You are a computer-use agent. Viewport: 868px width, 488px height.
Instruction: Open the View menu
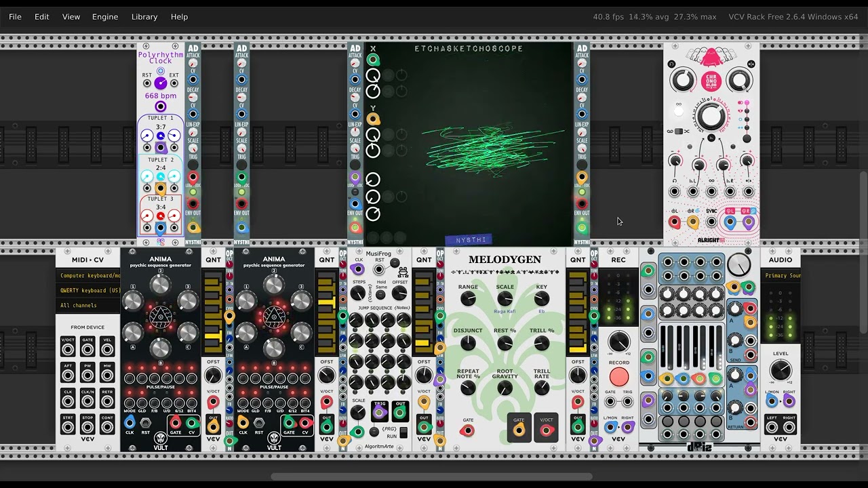click(71, 16)
